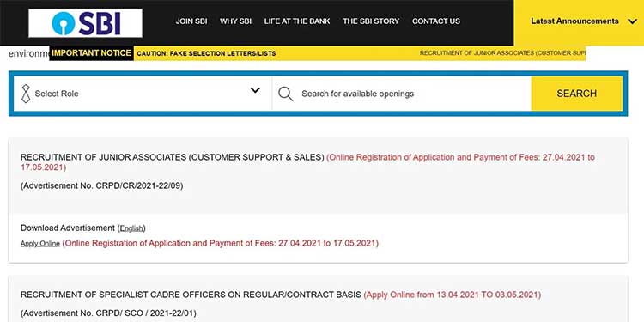
Task: Click the Latest Announcements chevron arrow
Action: (x=633, y=21)
